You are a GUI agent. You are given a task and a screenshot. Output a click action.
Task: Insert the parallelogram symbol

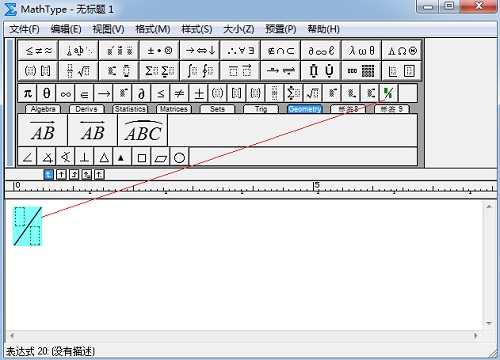160,157
